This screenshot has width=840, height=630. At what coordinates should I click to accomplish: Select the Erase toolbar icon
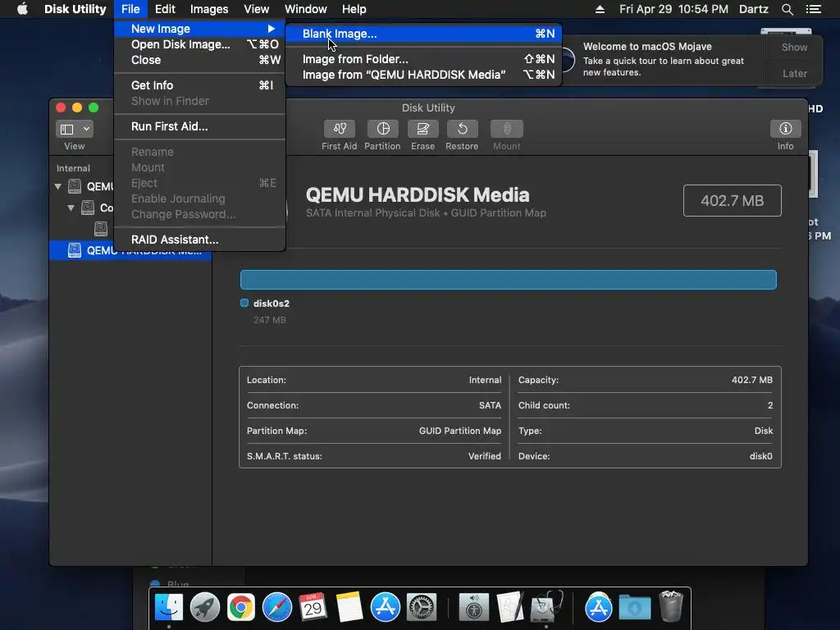point(422,129)
